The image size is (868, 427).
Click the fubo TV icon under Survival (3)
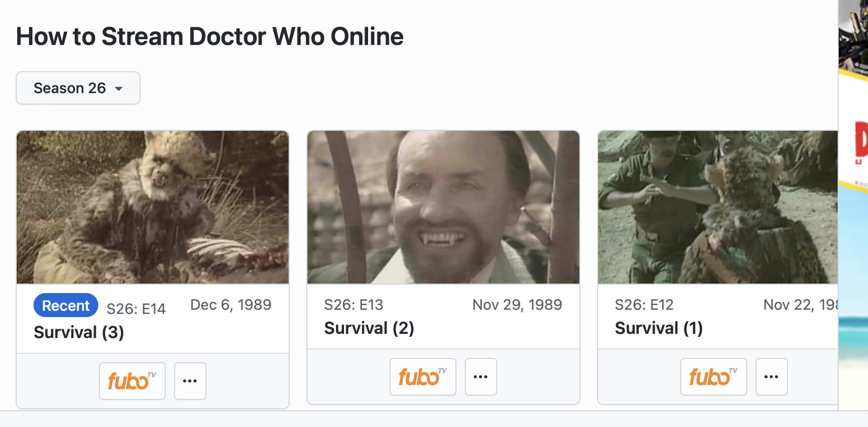[132, 381]
